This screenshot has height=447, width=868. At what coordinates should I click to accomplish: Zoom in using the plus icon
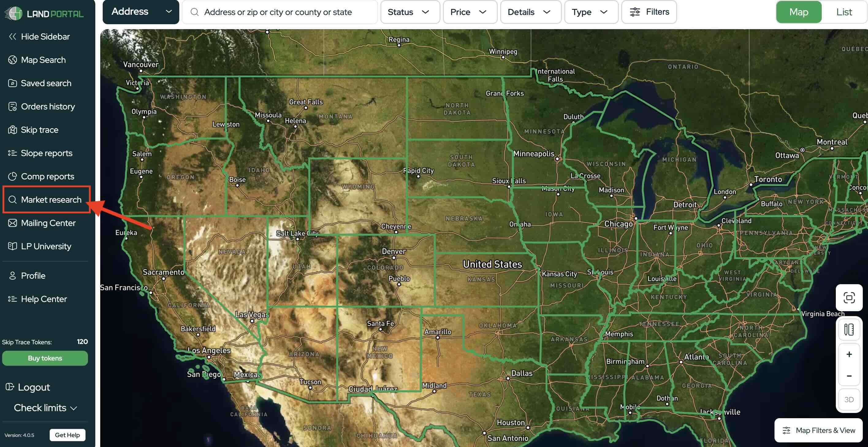click(849, 354)
